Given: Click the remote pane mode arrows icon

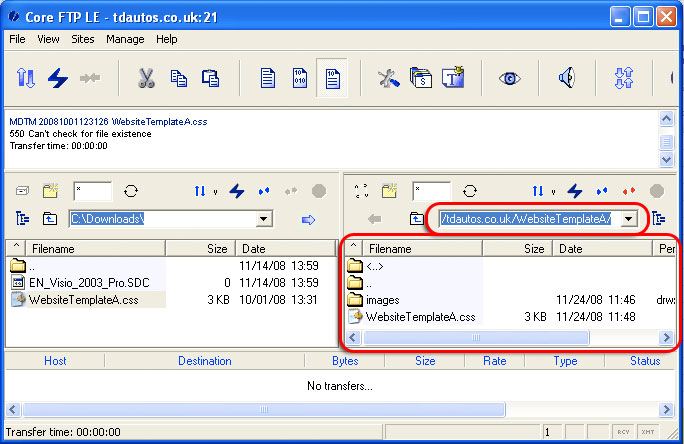Looking at the screenshot, I should (x=361, y=191).
